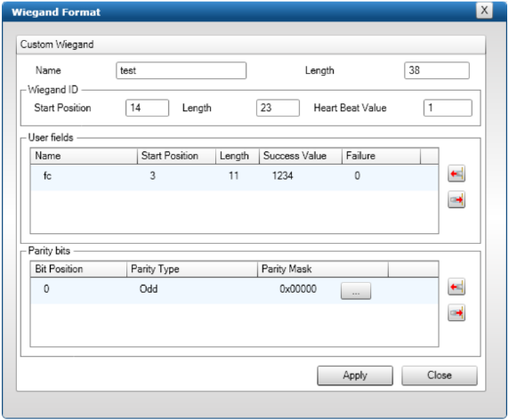Click the Failure column header
This screenshot has width=509, height=420.
coord(381,156)
